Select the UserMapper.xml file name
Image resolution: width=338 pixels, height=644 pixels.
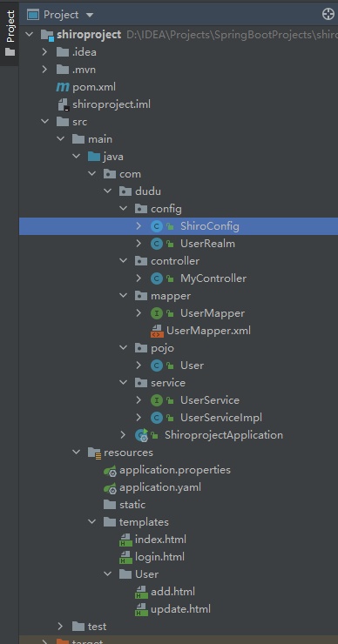tap(208, 331)
